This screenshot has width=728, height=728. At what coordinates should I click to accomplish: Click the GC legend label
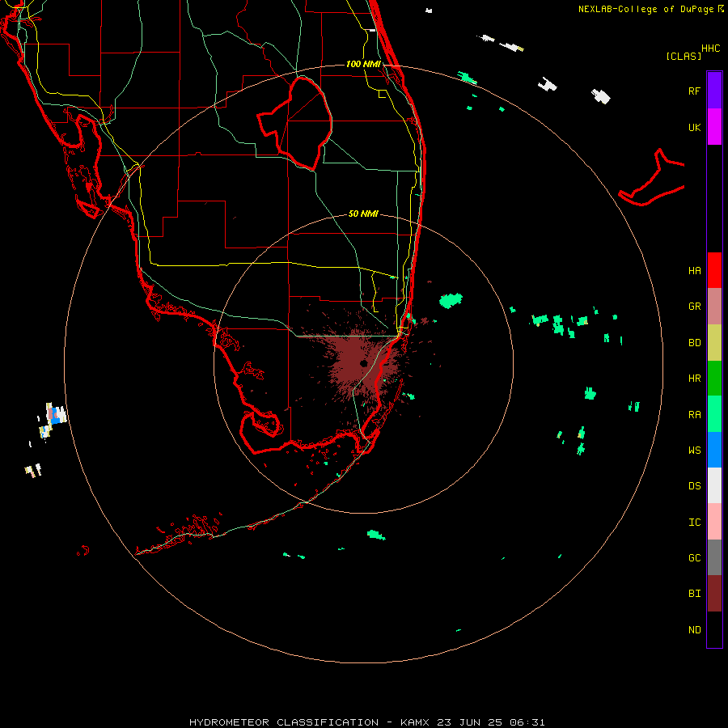[x=694, y=558]
